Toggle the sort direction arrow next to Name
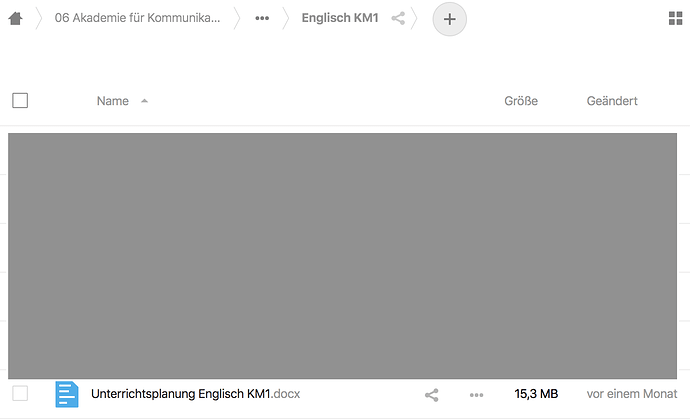Viewport: 690px width, 420px height. click(144, 101)
